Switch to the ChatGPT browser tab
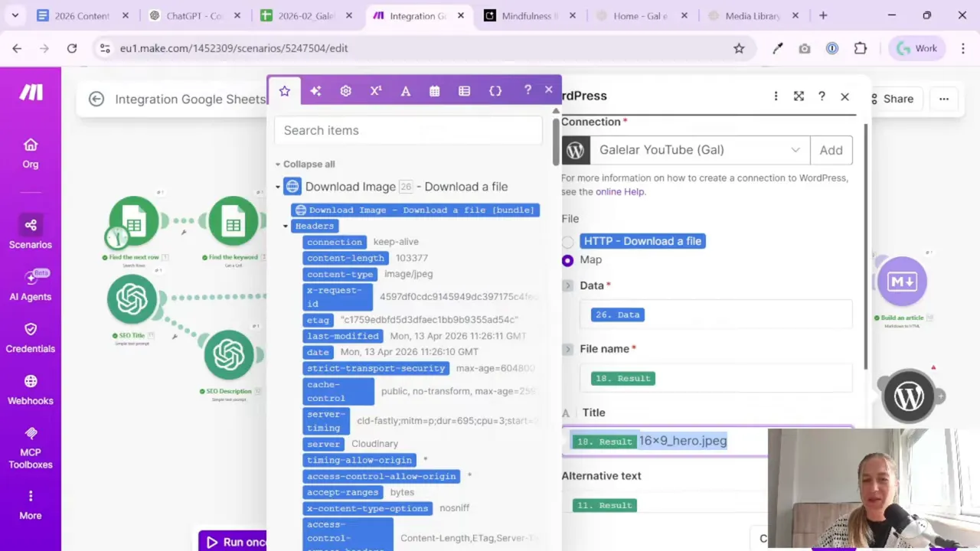The image size is (980, 551). click(x=193, y=15)
